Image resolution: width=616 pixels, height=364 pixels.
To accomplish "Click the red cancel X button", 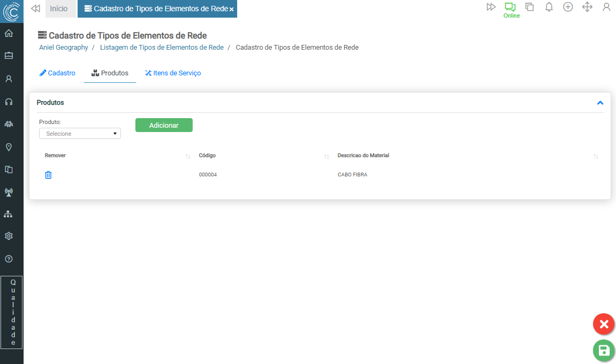I will click(x=603, y=324).
